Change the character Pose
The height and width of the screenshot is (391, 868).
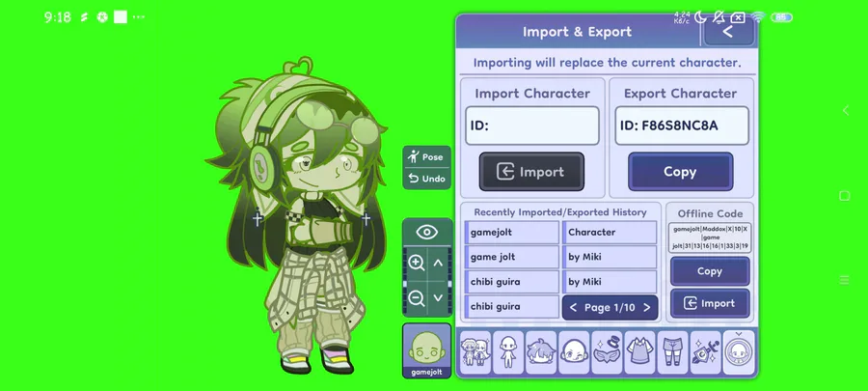tap(427, 157)
